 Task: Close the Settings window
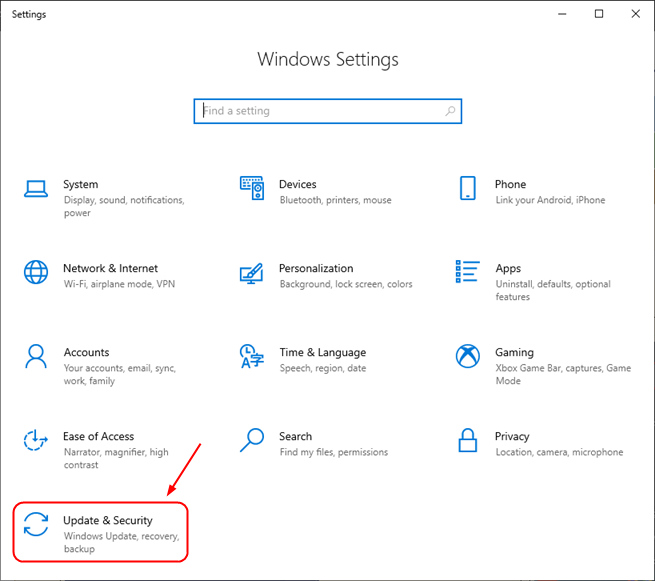point(635,14)
